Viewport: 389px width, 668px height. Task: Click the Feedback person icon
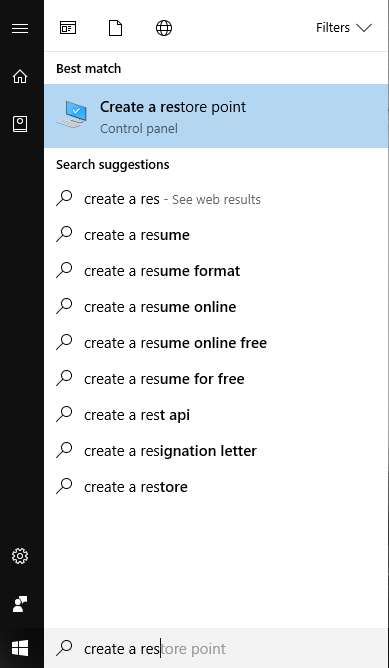[20, 604]
